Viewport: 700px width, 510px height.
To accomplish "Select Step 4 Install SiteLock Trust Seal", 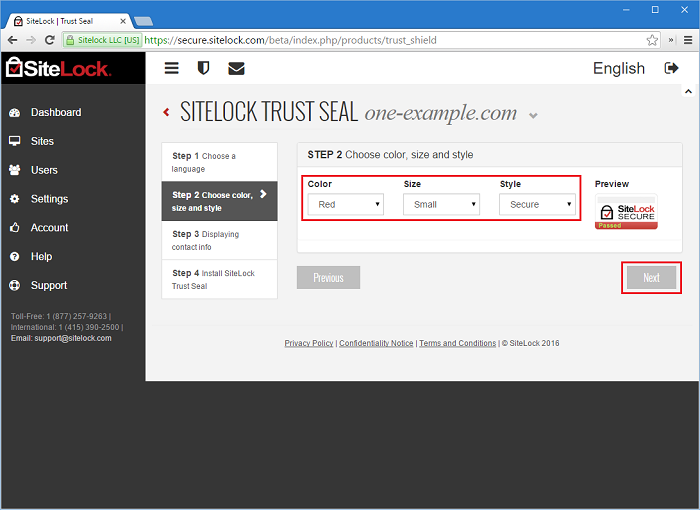I will point(220,279).
